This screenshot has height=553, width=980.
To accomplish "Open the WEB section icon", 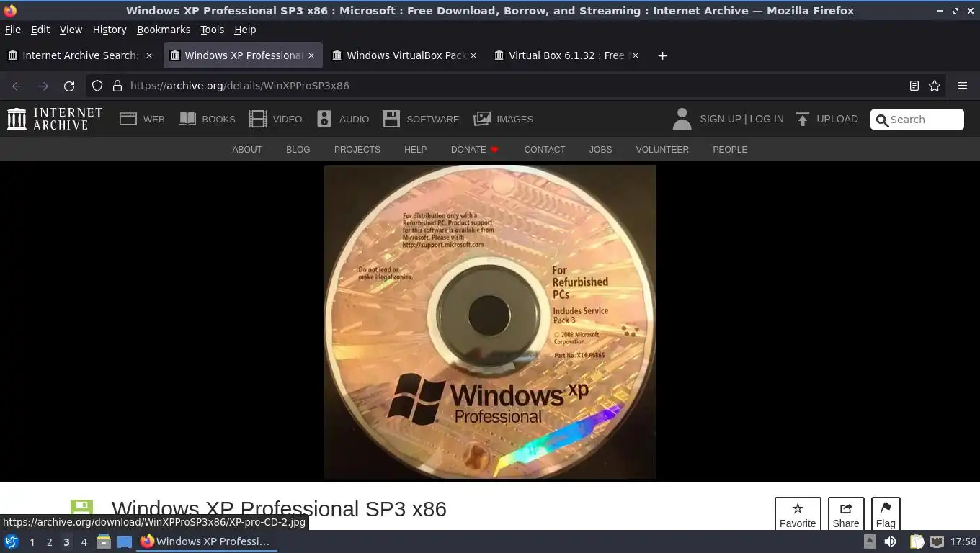I will click(128, 119).
